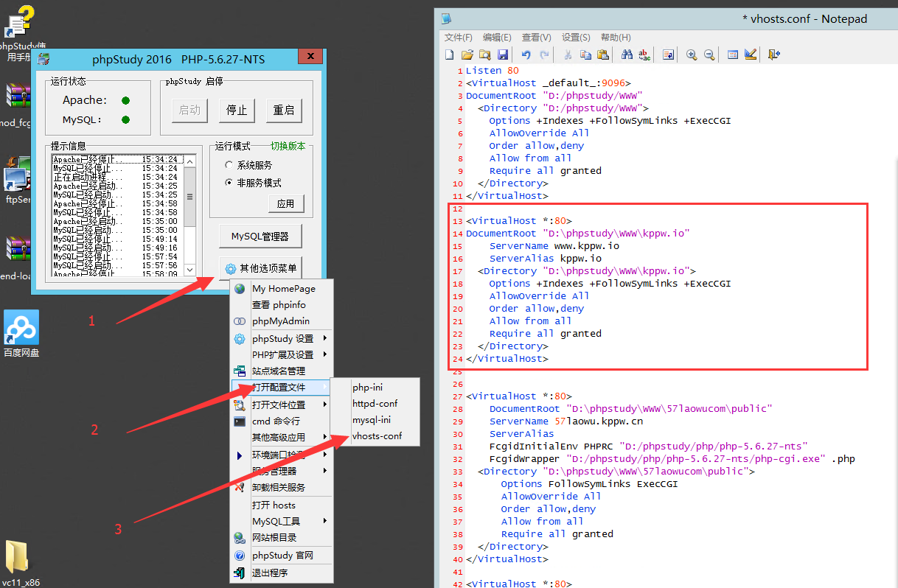Click the Redo arrow in Notepad toolbar

coord(544,55)
